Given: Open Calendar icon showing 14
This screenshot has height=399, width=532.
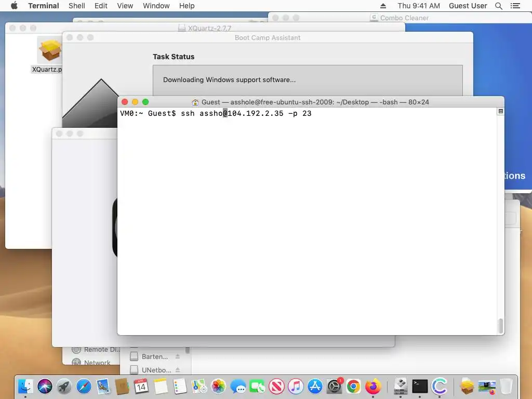Looking at the screenshot, I should (x=141, y=386).
